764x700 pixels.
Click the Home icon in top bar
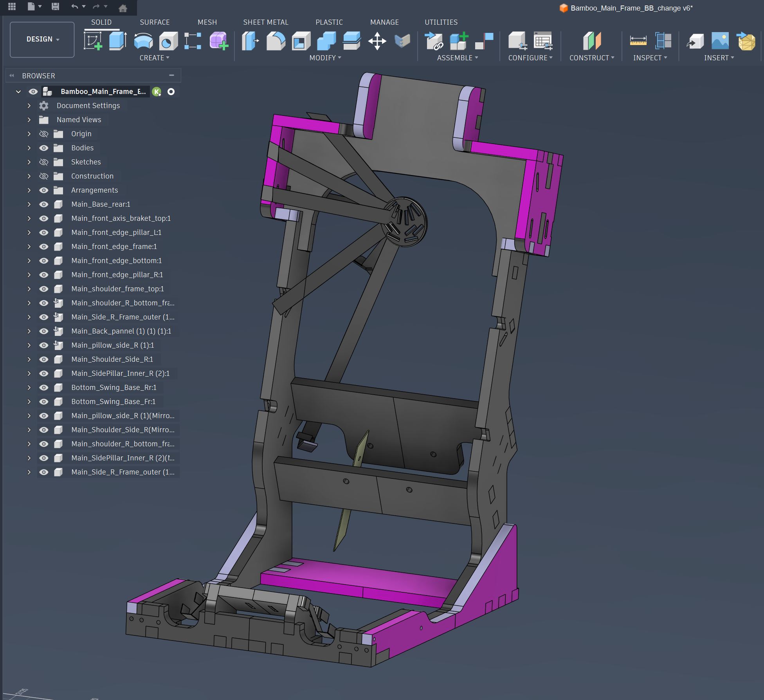pyautogui.click(x=123, y=8)
